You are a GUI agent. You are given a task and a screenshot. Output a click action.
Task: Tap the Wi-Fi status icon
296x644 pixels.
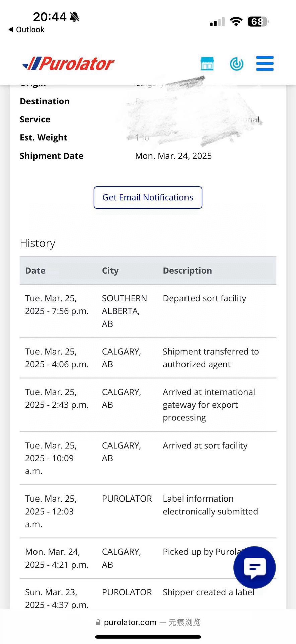coord(236,22)
